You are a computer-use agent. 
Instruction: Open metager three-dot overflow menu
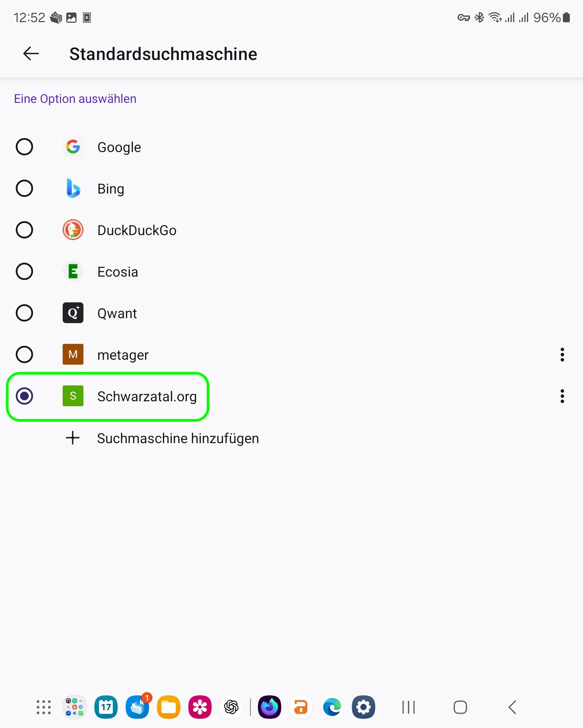562,354
